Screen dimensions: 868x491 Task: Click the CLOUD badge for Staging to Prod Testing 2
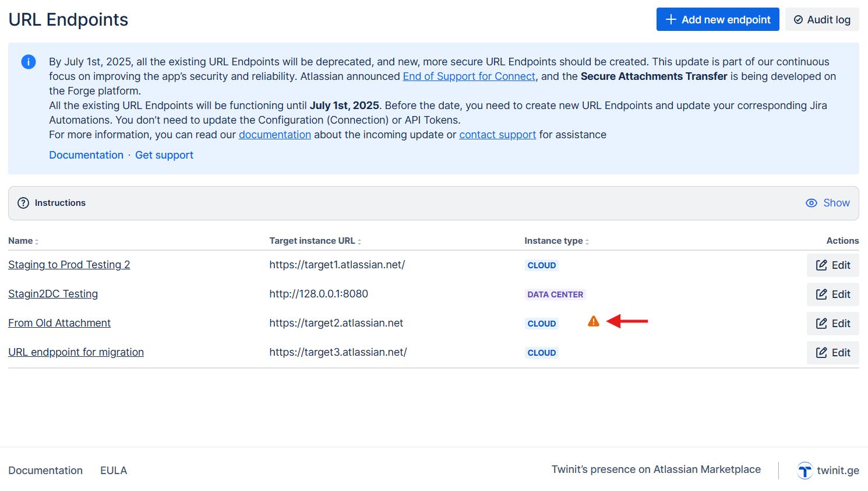click(542, 265)
